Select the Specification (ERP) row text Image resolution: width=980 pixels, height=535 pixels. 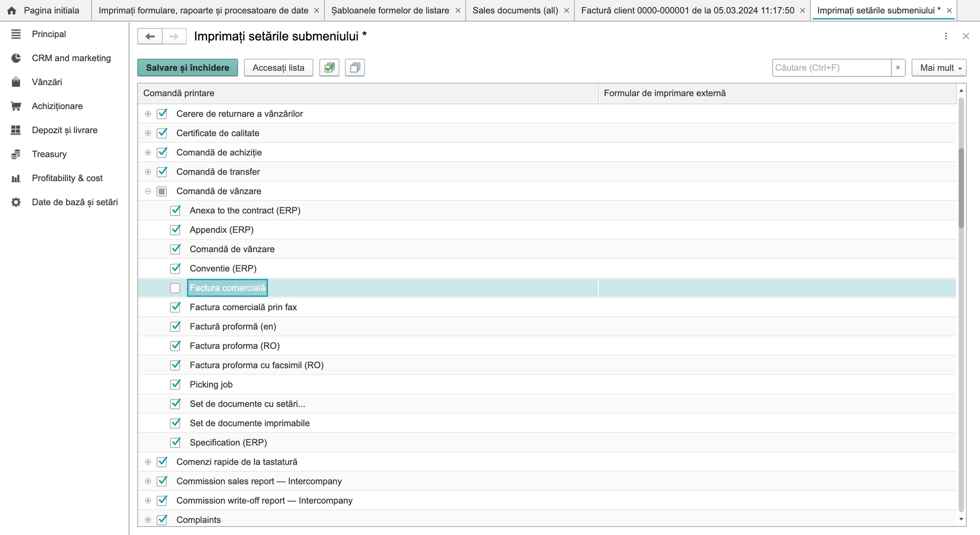pos(228,443)
